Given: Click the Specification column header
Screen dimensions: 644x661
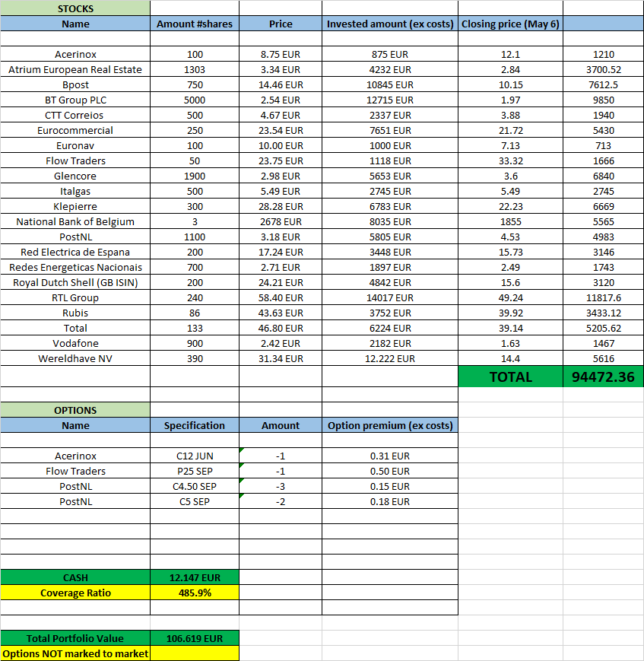Looking at the screenshot, I should click(195, 425).
